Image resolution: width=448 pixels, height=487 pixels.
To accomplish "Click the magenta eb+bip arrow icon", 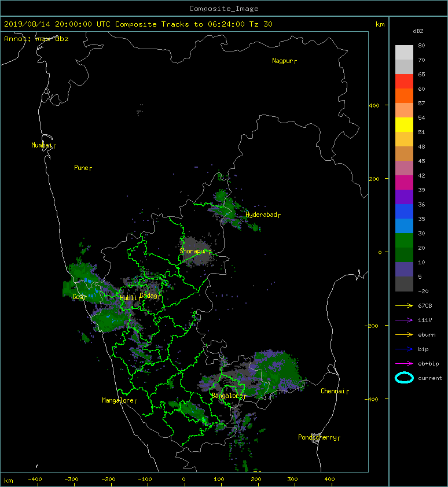I will coord(404,364).
